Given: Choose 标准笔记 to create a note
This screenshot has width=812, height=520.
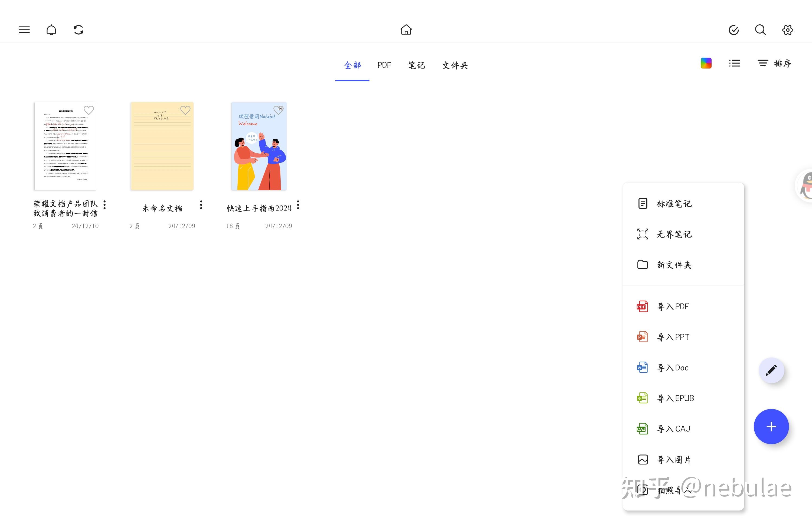Looking at the screenshot, I should click(674, 204).
